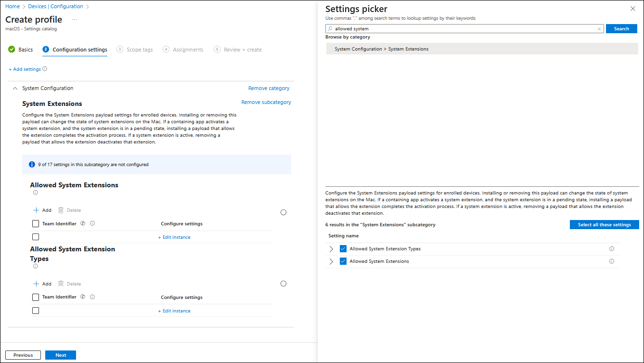
Task: Click the Next button
Action: pyautogui.click(x=61, y=355)
